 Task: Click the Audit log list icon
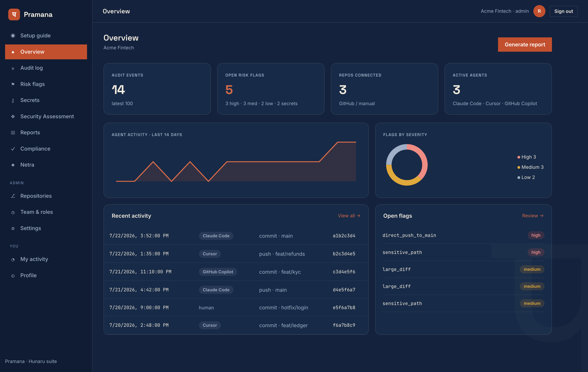[x=13, y=68]
